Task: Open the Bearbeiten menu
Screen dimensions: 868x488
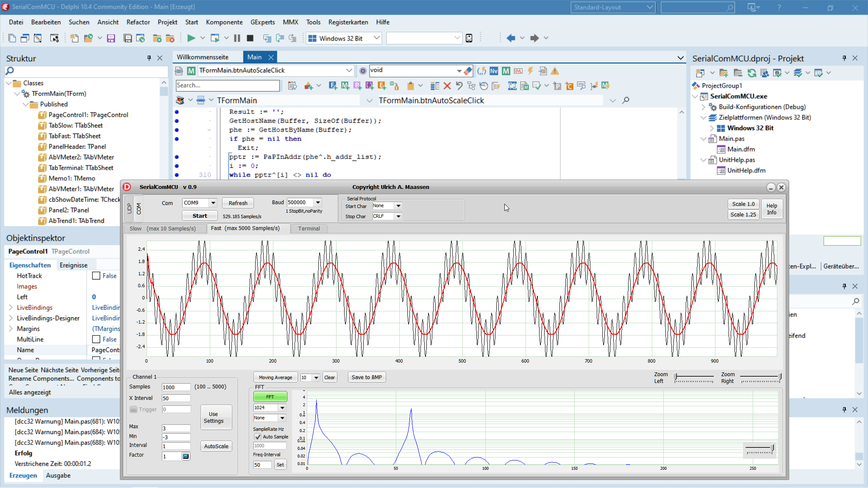Action: click(46, 22)
